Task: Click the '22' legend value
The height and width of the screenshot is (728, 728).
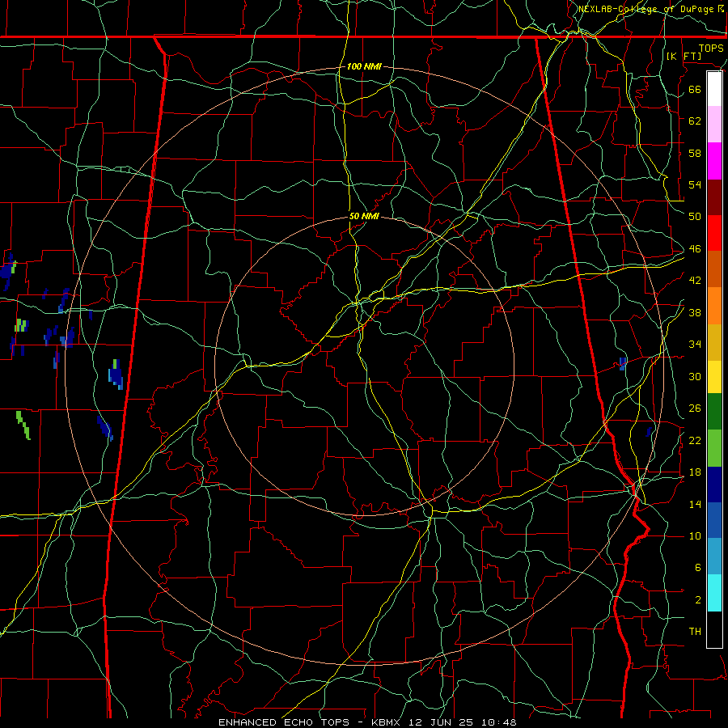Action: tap(695, 440)
